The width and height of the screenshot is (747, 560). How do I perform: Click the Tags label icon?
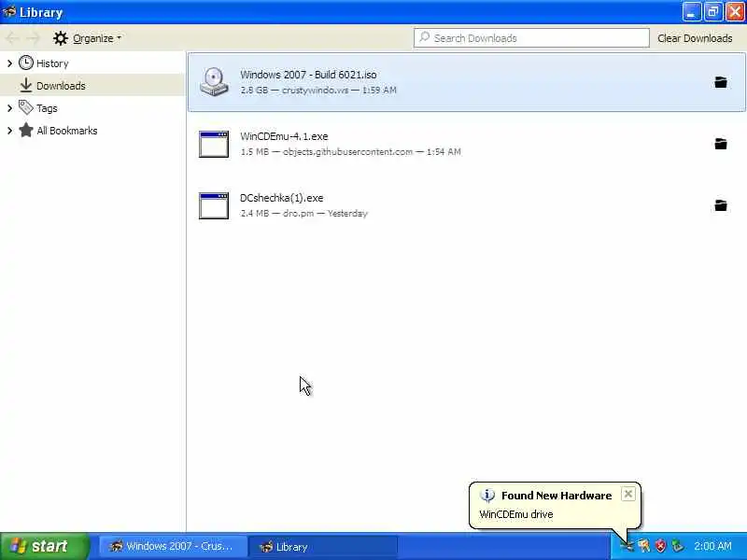[26, 107]
